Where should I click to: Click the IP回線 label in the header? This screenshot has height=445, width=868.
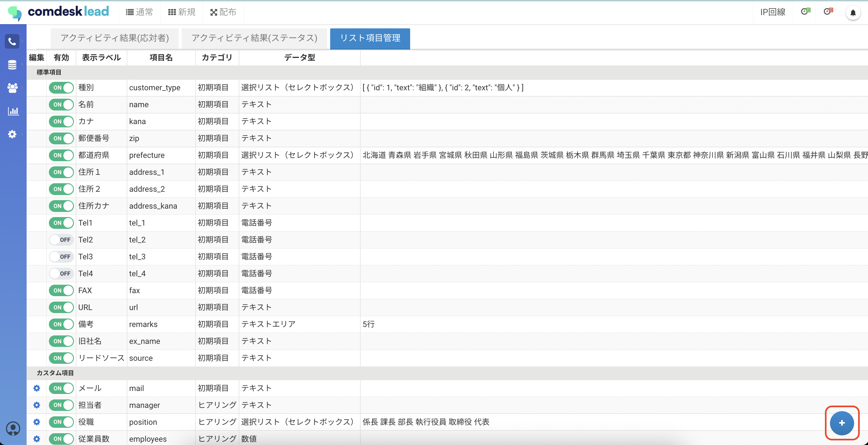tap(773, 12)
